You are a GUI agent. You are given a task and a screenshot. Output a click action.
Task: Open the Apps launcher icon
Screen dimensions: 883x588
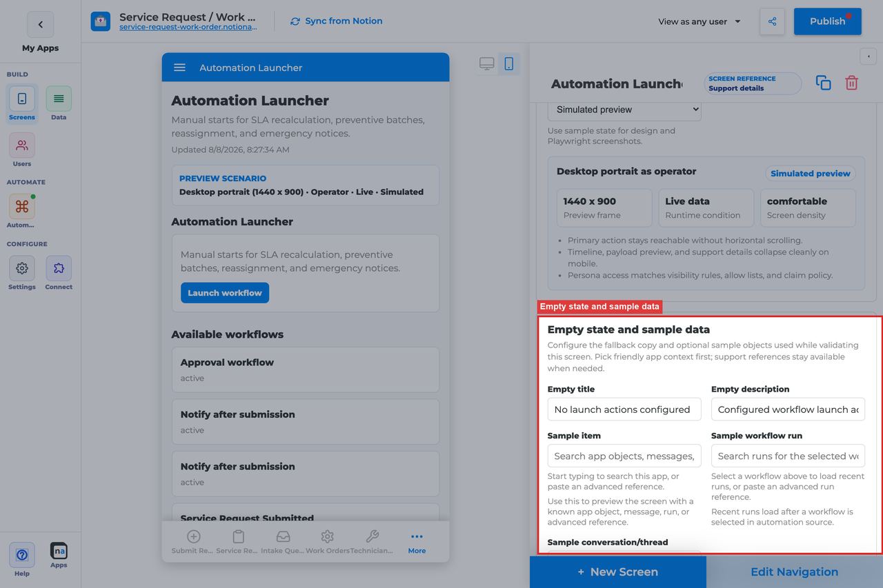tap(59, 556)
